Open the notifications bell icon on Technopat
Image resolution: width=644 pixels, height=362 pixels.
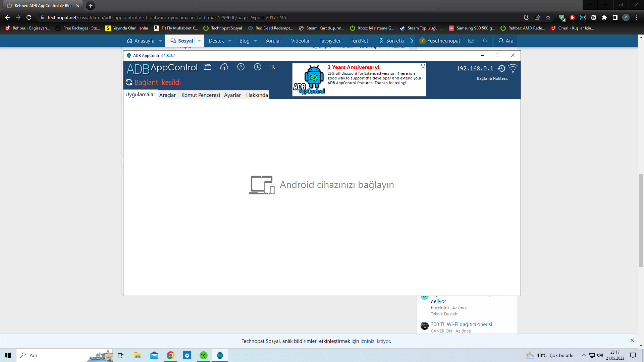tap(485, 41)
